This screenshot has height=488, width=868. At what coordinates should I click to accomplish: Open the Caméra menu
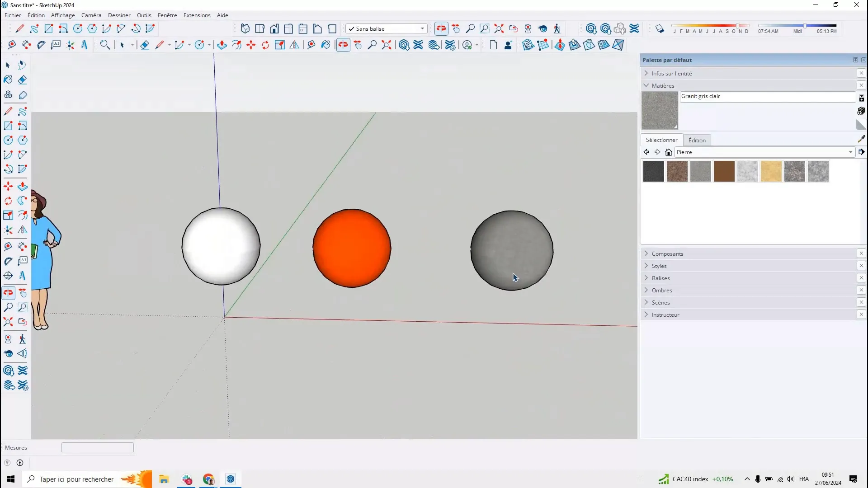[x=91, y=15]
